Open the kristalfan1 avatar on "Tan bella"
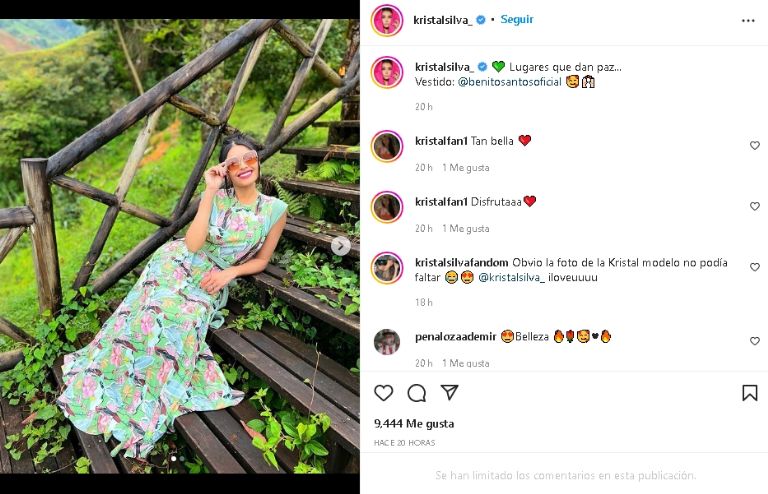Screen dimensions: 768x494 click(387, 146)
